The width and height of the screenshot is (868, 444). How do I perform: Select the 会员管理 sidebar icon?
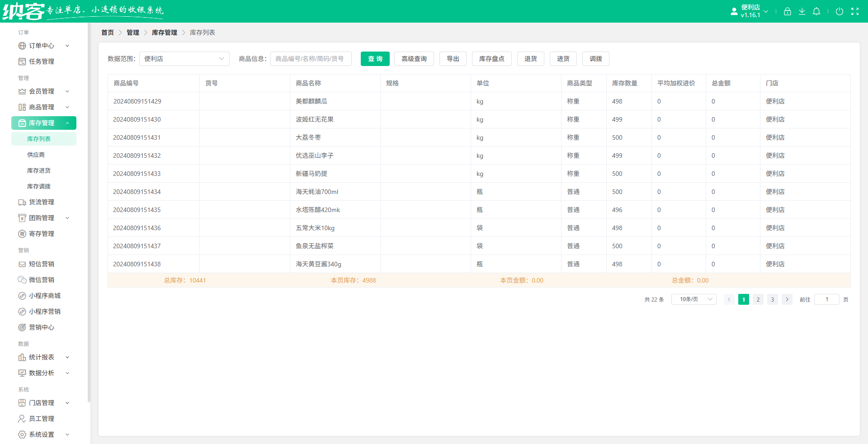pyautogui.click(x=22, y=91)
